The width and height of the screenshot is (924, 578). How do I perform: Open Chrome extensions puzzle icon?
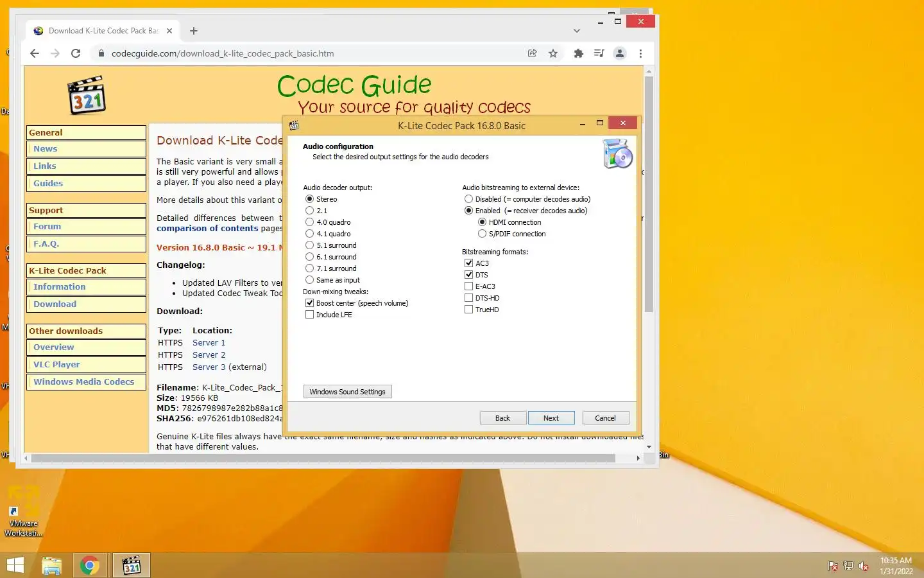point(578,53)
